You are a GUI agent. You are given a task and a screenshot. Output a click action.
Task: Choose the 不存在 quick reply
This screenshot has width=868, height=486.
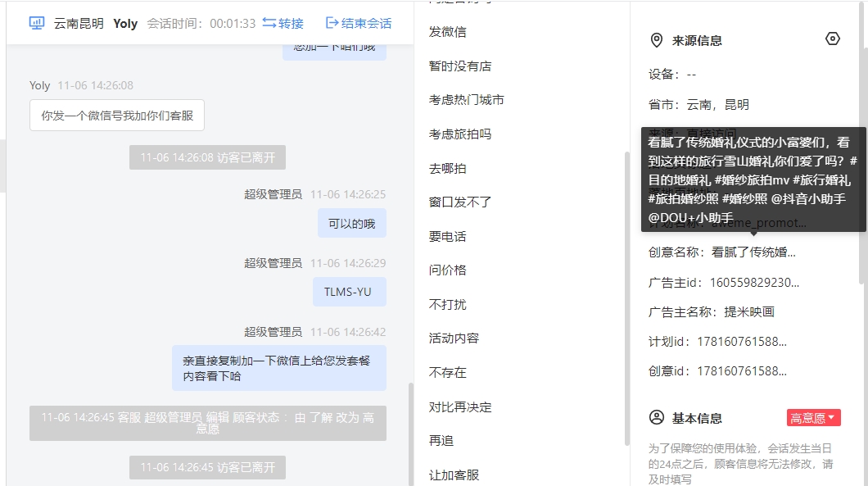[447, 373]
